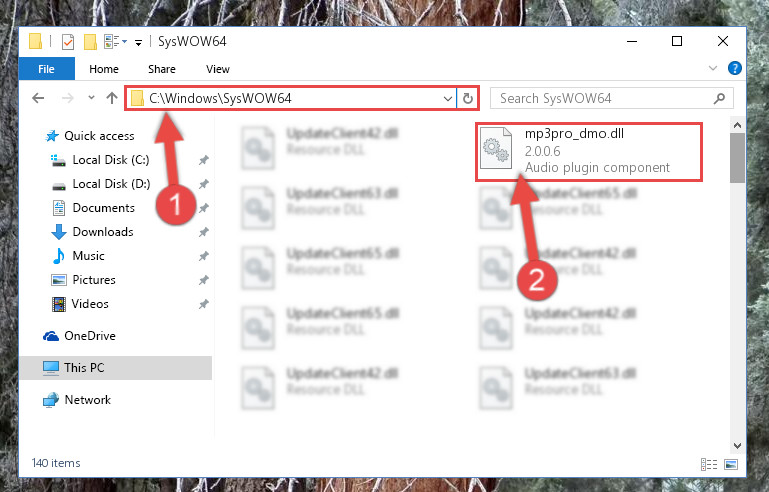Open the View ribbon tab
Screen dimensions: 769x492
[x=218, y=69]
